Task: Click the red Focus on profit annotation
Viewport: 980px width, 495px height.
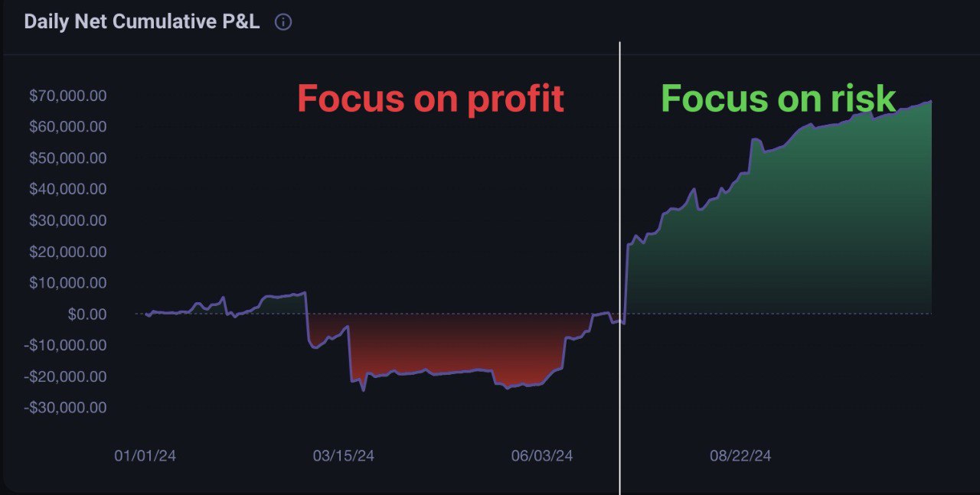Action: pos(430,99)
